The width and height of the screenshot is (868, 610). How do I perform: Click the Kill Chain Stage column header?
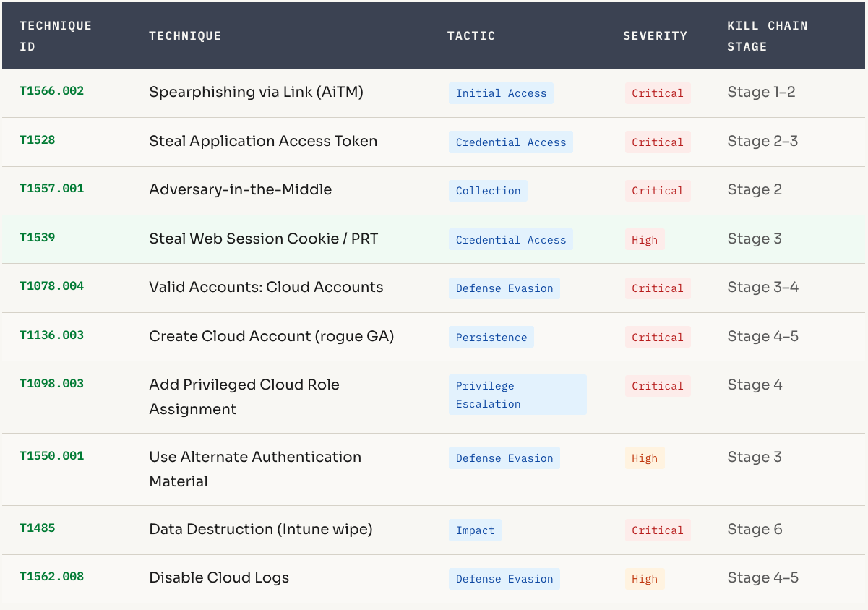[767, 35]
